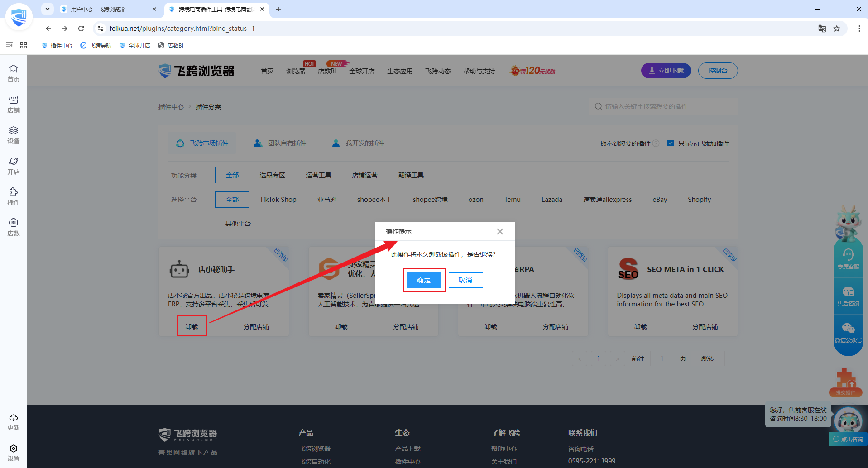Click 分配店铺 on SEO META in 1 CLICK card
Screen dimensions: 868x468
pyautogui.click(x=705, y=327)
